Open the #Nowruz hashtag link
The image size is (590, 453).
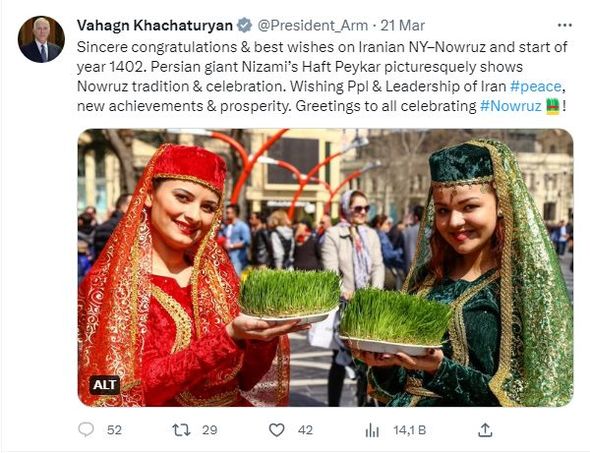[x=511, y=106]
